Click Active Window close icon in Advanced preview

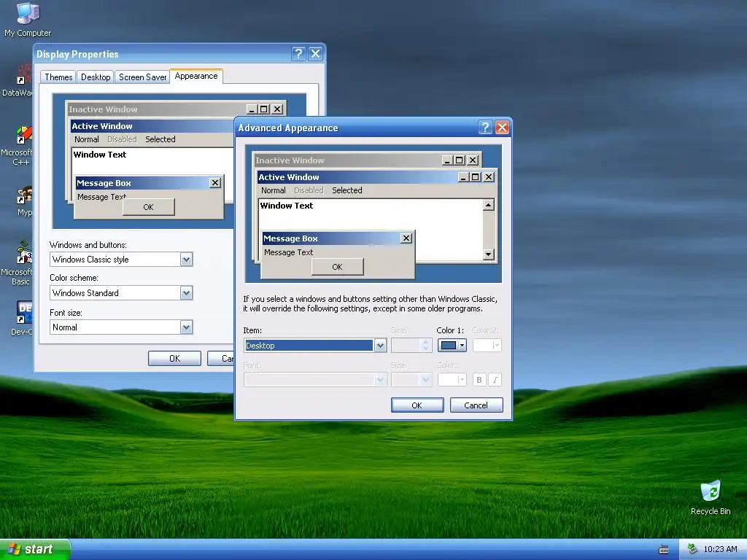(489, 177)
